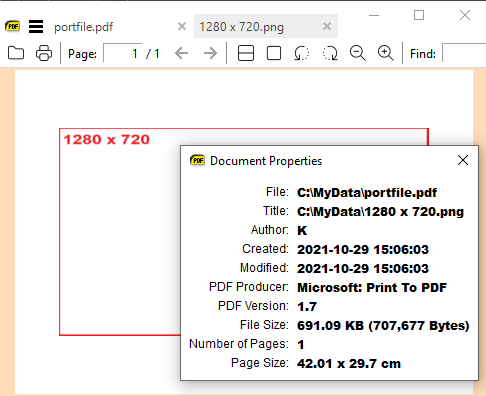Image resolution: width=486 pixels, height=396 pixels.
Task: Click the Document Properties dialog icon
Action: (197, 161)
